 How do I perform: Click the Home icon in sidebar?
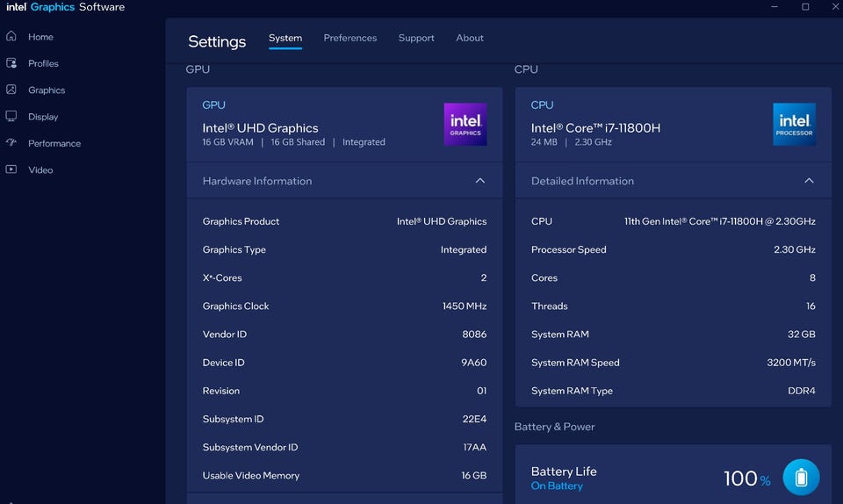11,36
